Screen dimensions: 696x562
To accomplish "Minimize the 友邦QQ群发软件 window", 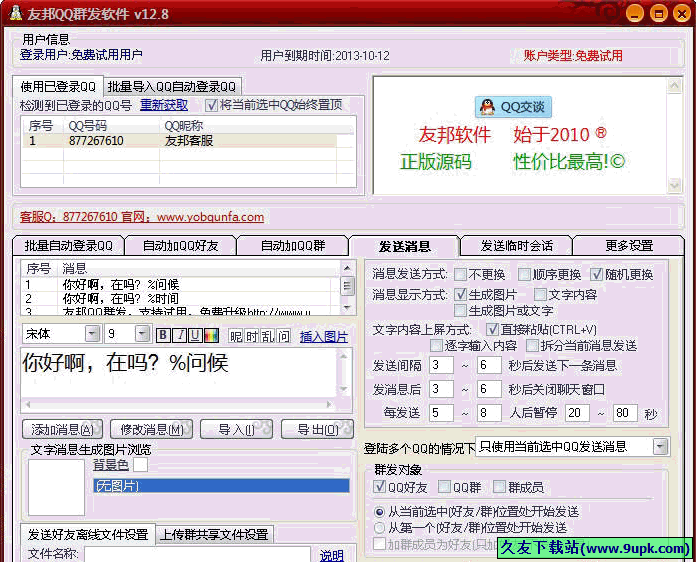I will tap(635, 13).
